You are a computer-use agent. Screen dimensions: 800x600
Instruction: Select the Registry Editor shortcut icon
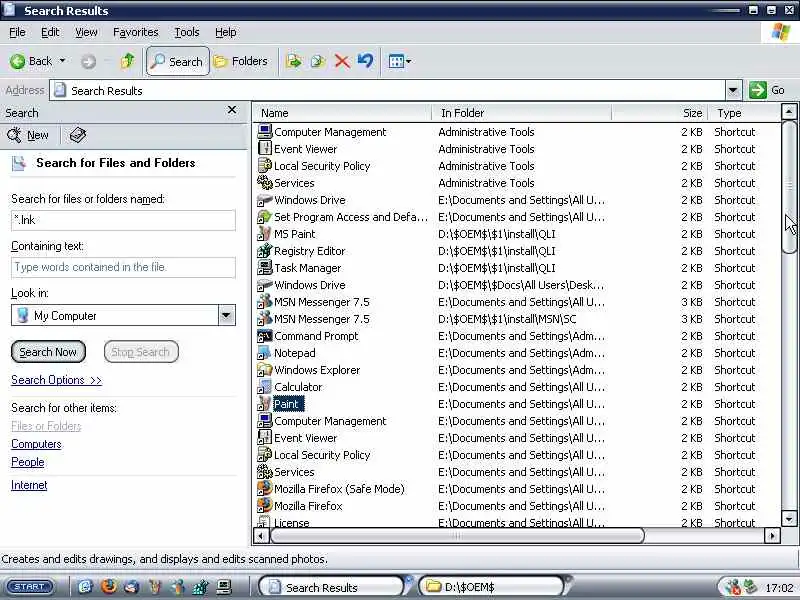tap(264, 251)
